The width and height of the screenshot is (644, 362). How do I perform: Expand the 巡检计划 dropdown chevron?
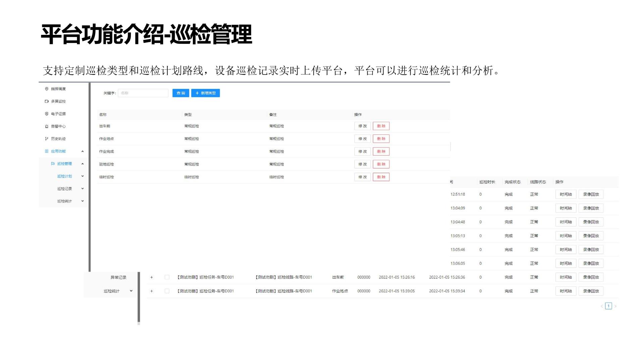(x=83, y=176)
